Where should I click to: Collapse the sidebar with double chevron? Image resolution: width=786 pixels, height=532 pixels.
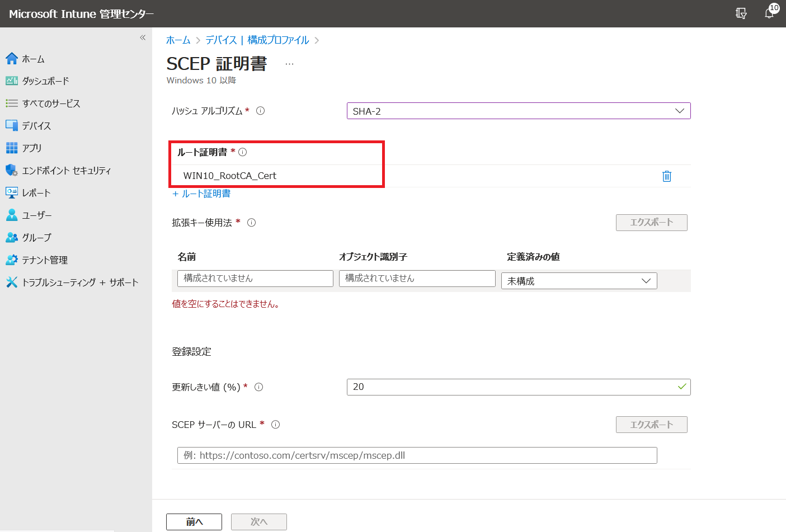click(x=143, y=37)
